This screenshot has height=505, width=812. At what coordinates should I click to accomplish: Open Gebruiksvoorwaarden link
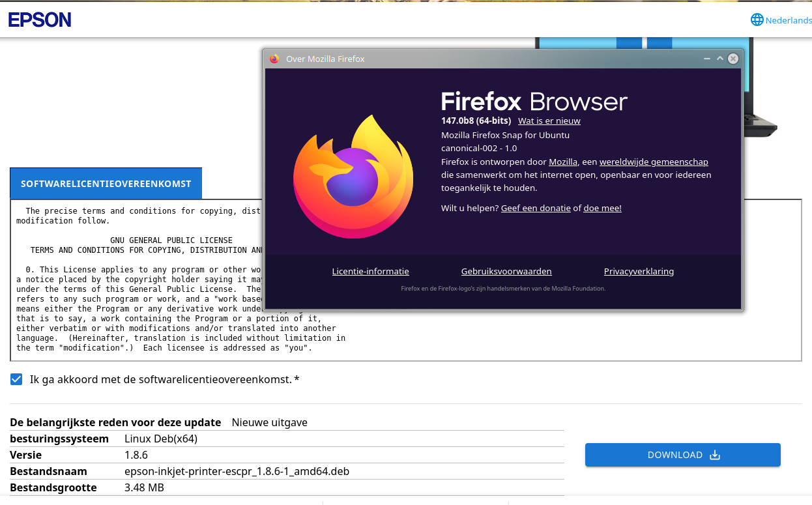tap(506, 271)
